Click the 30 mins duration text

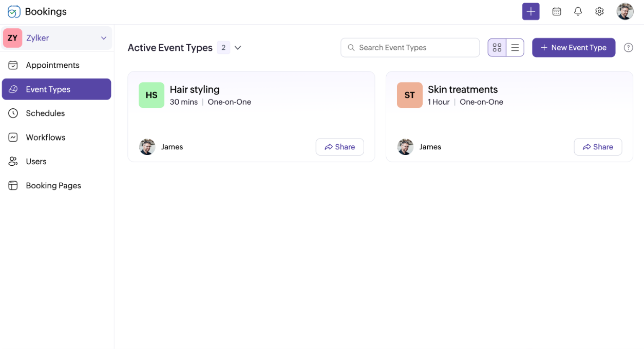(x=184, y=102)
